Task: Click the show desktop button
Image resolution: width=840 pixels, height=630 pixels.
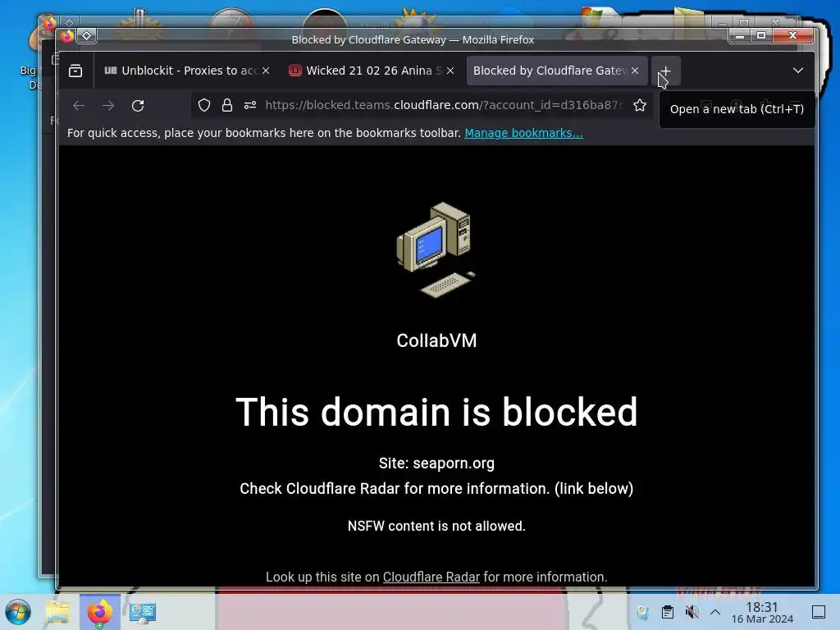Action: (819, 612)
